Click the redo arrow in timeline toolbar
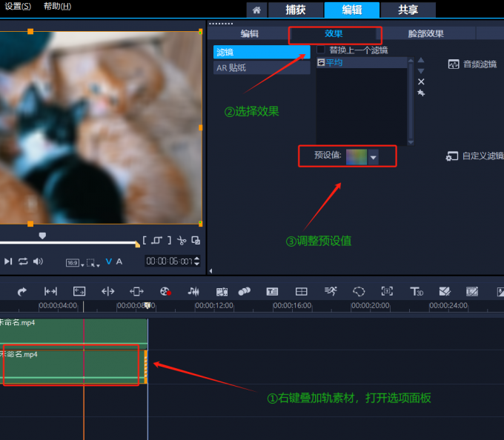The height and width of the screenshot is (440, 504). tap(22, 291)
